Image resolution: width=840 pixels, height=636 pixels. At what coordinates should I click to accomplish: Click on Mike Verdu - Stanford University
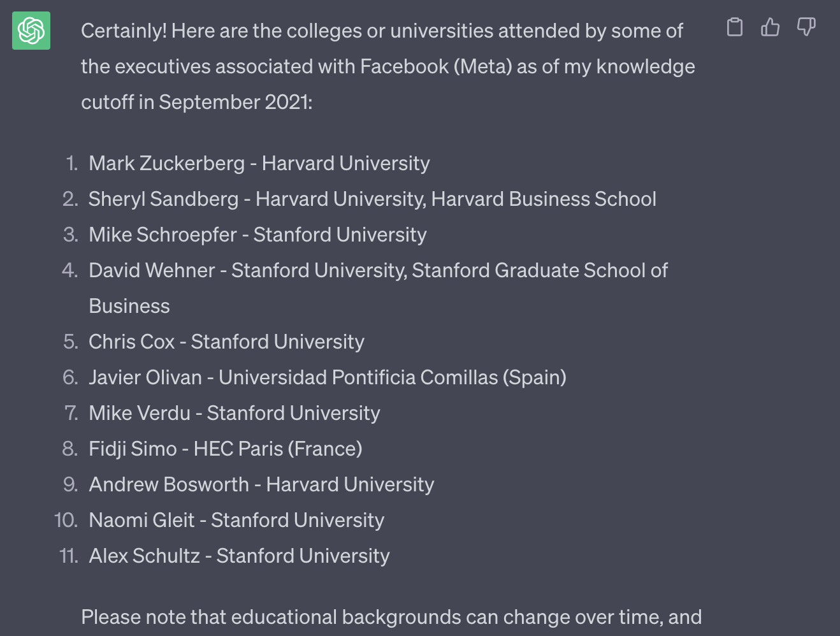(235, 413)
